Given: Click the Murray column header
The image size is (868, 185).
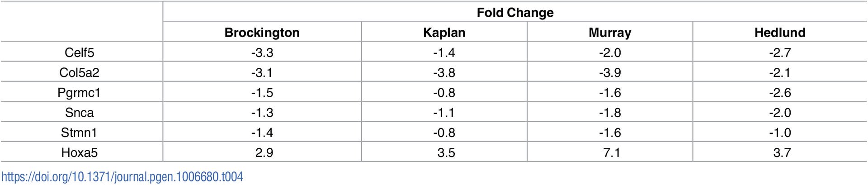Looking at the screenshot, I should pyautogui.click(x=610, y=33).
